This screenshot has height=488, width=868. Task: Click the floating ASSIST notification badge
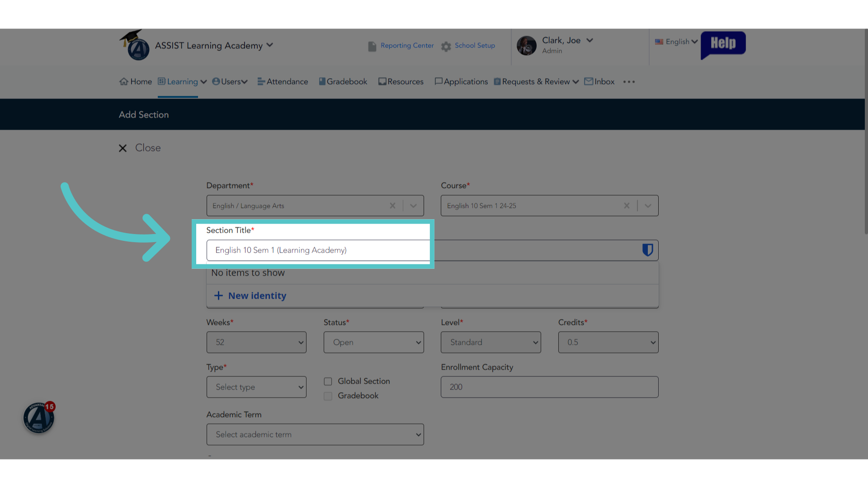(39, 417)
